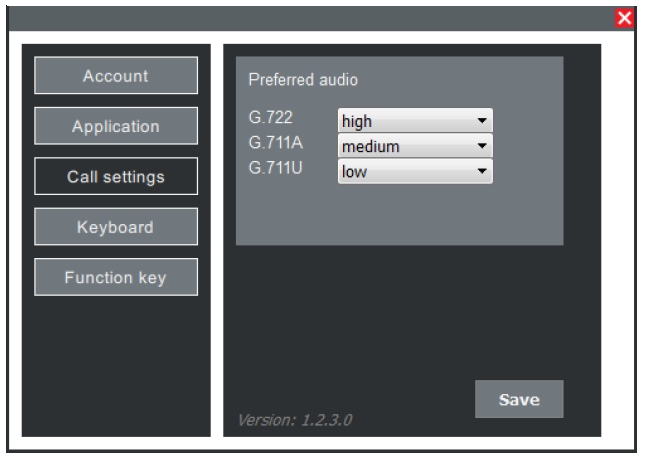The height and width of the screenshot is (458, 645).
Task: Open the Keyboard settings section
Action: click(116, 227)
